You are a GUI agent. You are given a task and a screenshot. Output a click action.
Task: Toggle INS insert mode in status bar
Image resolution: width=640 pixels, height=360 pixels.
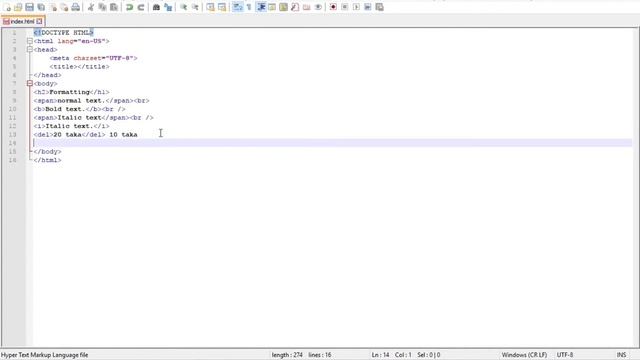coord(621,355)
